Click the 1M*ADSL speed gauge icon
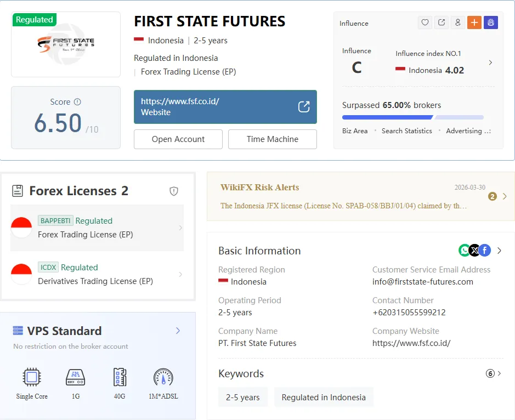This screenshot has width=515, height=420. (163, 377)
